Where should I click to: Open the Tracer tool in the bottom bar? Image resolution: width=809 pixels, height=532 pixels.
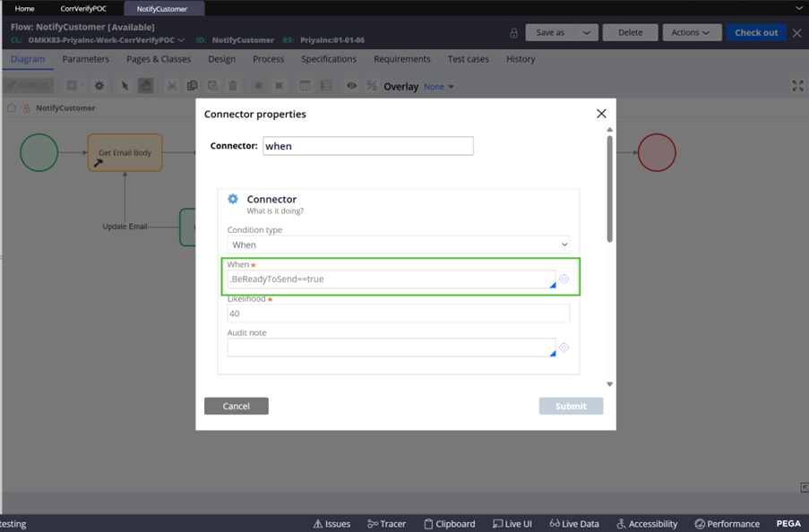click(386, 524)
